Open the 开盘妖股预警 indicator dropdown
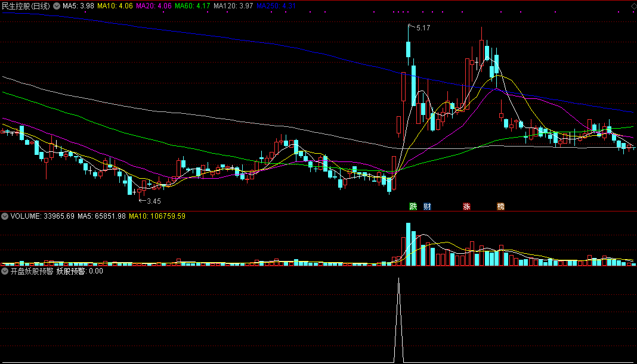 click(5, 271)
